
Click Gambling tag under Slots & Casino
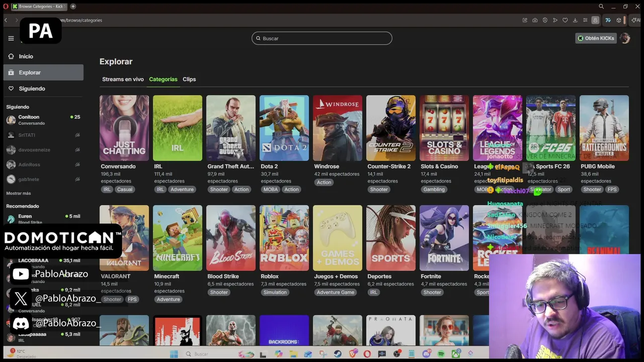(x=434, y=190)
